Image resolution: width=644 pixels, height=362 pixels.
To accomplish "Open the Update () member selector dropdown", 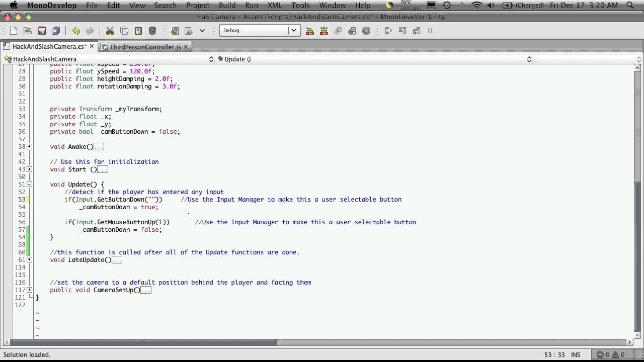I will pyautogui.click(x=374, y=59).
